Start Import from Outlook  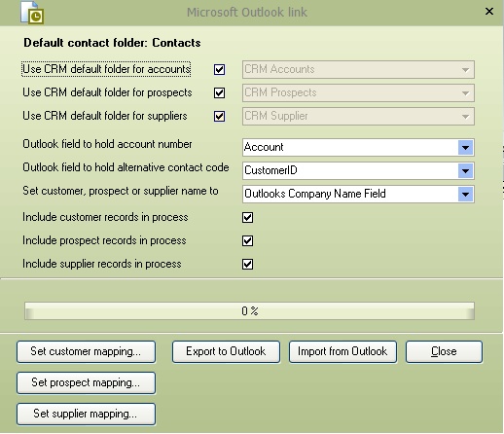(x=342, y=351)
